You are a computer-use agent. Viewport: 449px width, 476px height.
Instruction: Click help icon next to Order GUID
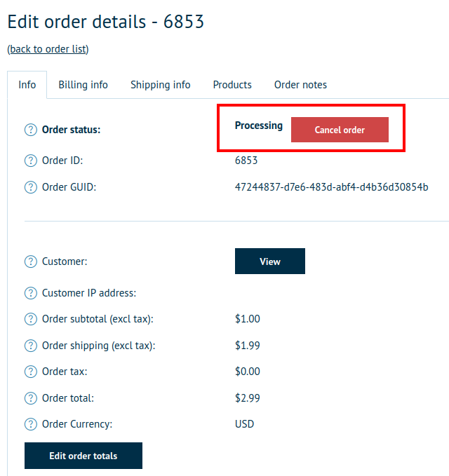tap(30, 187)
